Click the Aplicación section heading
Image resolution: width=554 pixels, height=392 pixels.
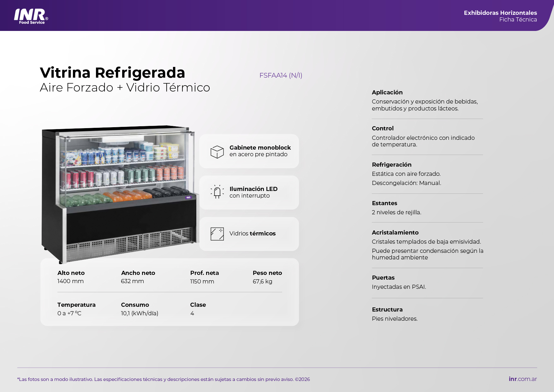pyautogui.click(x=387, y=92)
